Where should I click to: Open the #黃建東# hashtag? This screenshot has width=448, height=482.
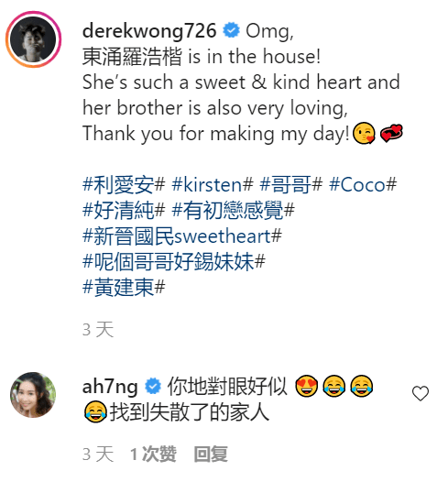[124, 288]
